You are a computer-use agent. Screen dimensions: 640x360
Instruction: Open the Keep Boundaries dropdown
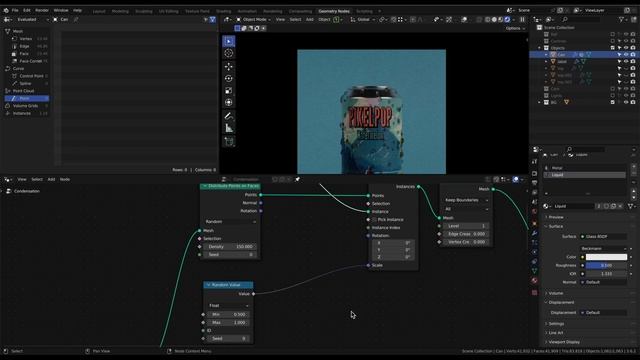pos(466,200)
